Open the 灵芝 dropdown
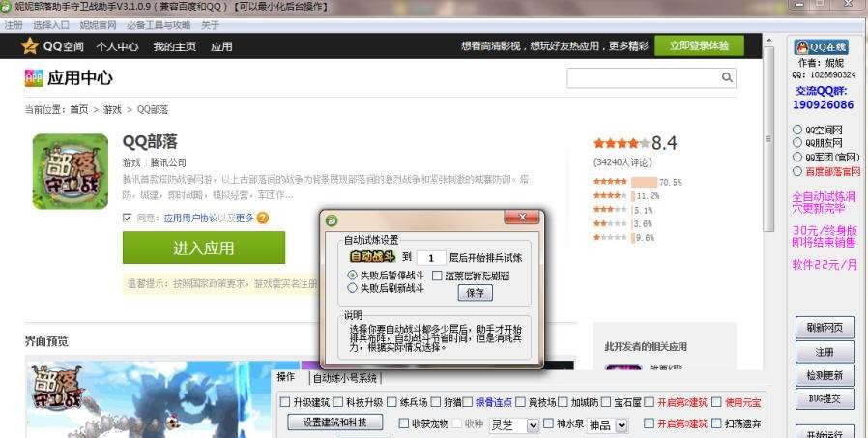 [514, 424]
